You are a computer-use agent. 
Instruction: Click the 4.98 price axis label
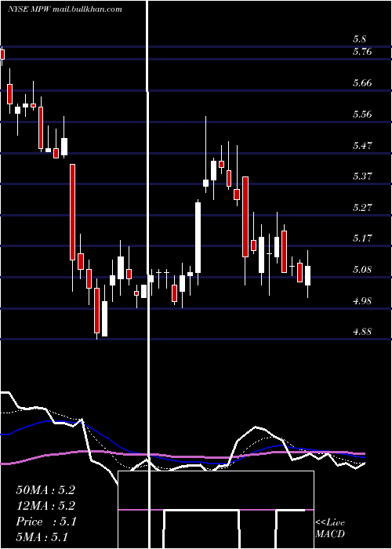tap(362, 300)
